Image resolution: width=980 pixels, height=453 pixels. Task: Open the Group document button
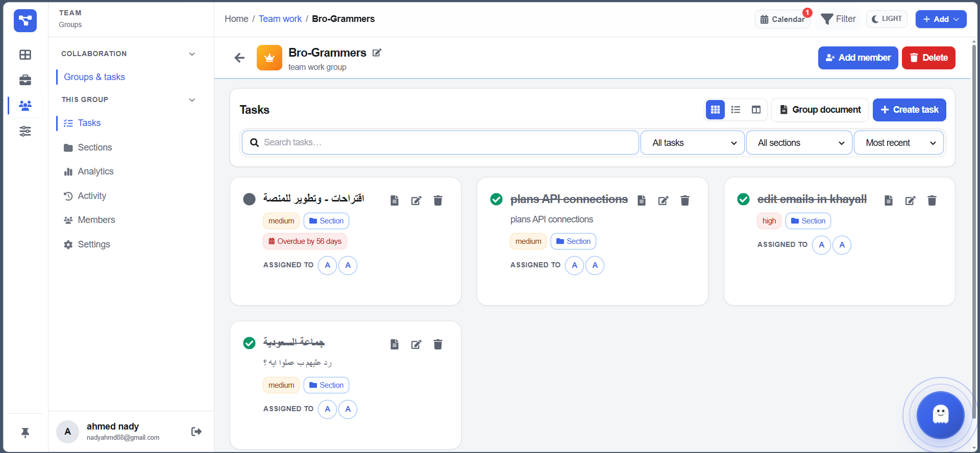point(820,110)
